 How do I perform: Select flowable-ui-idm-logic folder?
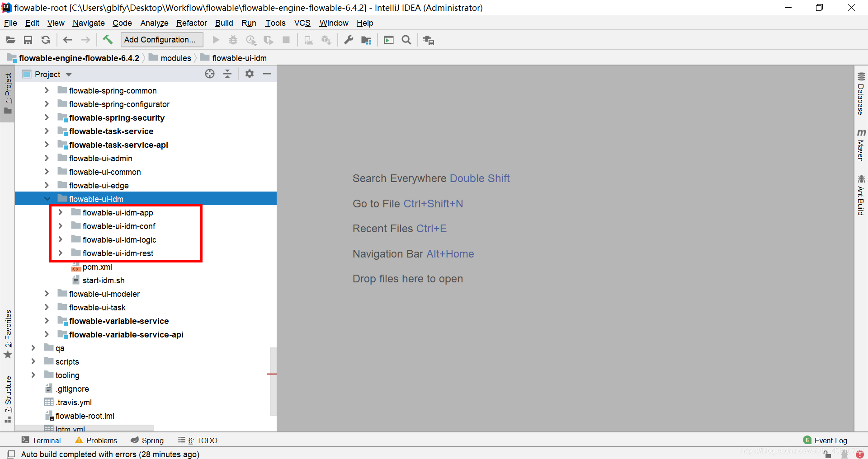point(119,240)
